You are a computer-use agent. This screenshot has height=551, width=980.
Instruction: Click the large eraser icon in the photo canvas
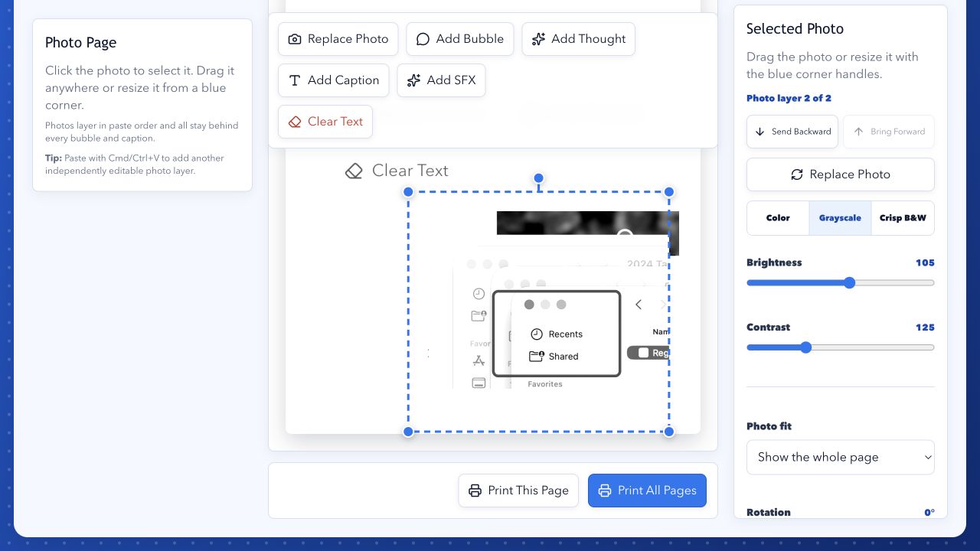[x=354, y=171]
